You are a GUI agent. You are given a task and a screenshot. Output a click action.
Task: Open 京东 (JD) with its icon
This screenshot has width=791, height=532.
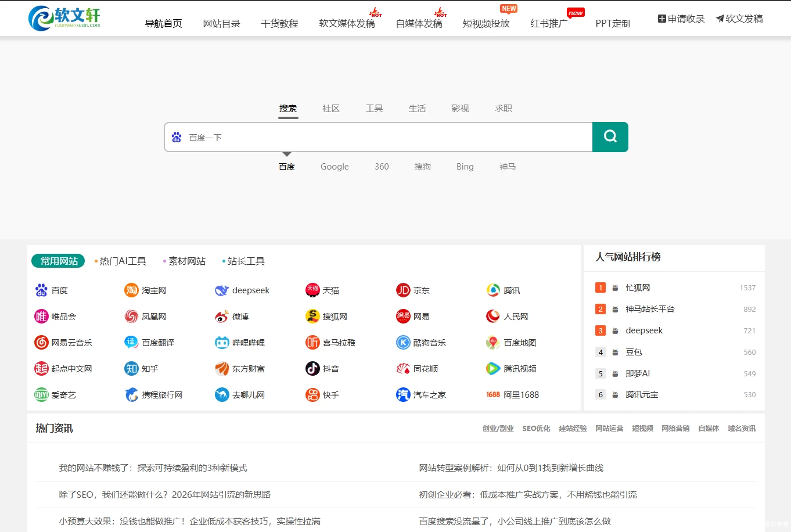(x=403, y=290)
